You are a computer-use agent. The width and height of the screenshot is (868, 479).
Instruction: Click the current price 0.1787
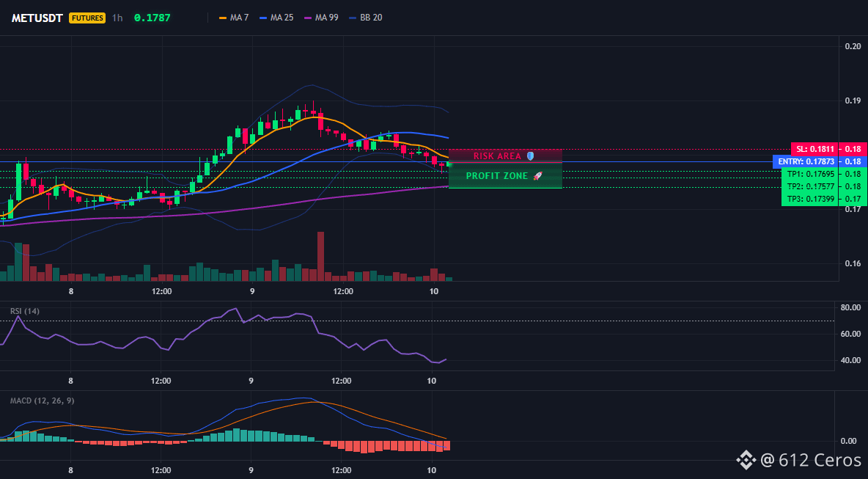[152, 18]
